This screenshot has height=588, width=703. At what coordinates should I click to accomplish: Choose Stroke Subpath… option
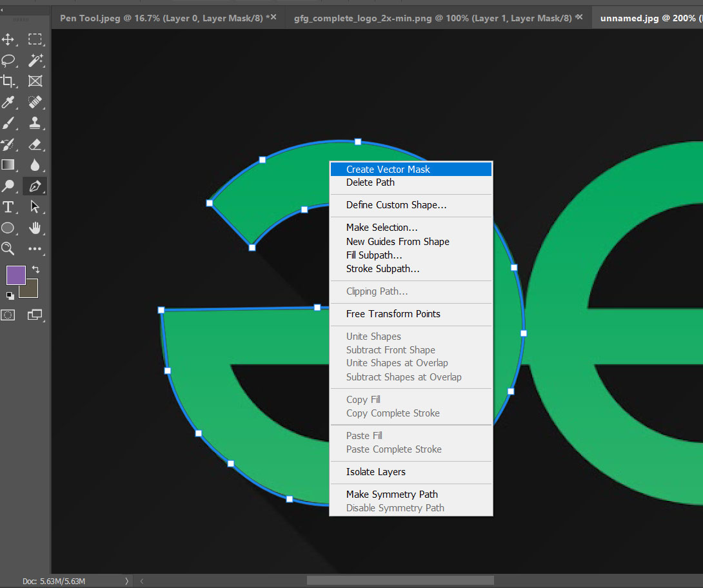pyautogui.click(x=411, y=268)
